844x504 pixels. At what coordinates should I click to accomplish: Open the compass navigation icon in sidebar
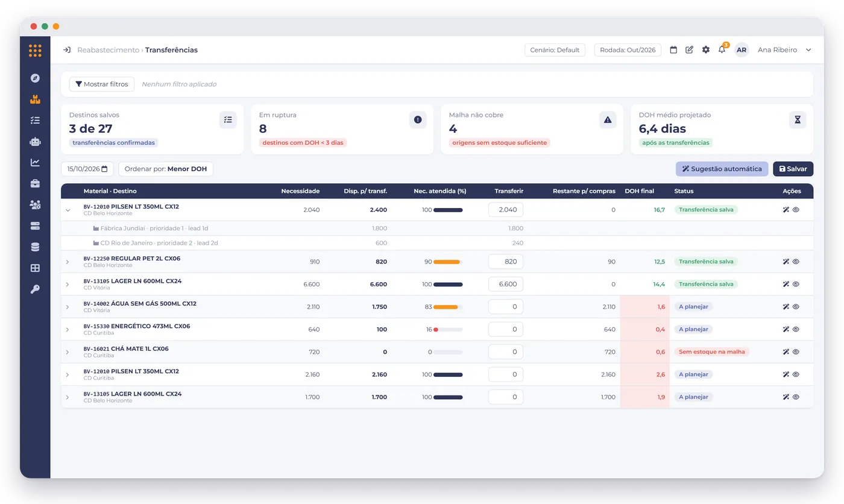point(35,78)
